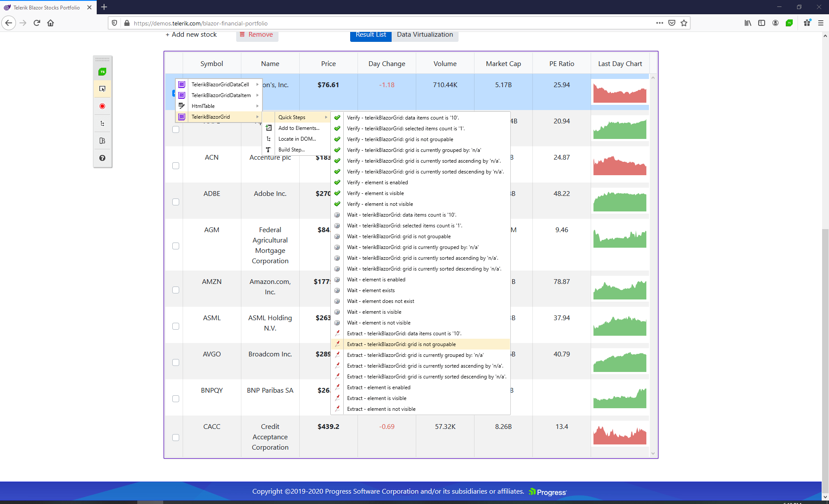
Task: Open the help question mark icon
Action: (102, 158)
